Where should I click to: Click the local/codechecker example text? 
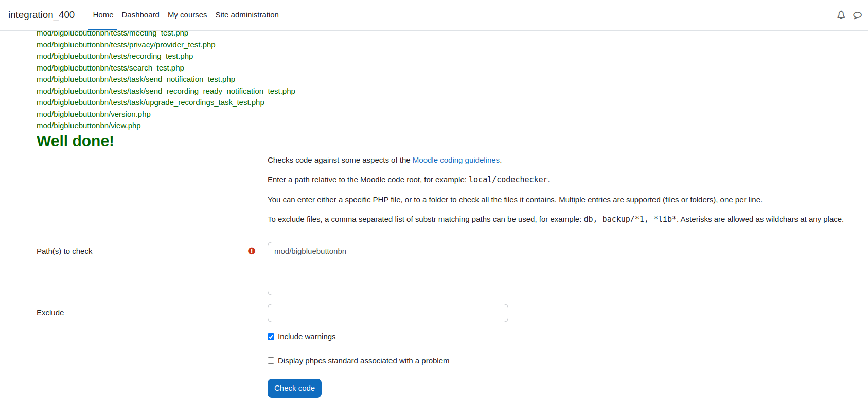click(508, 180)
